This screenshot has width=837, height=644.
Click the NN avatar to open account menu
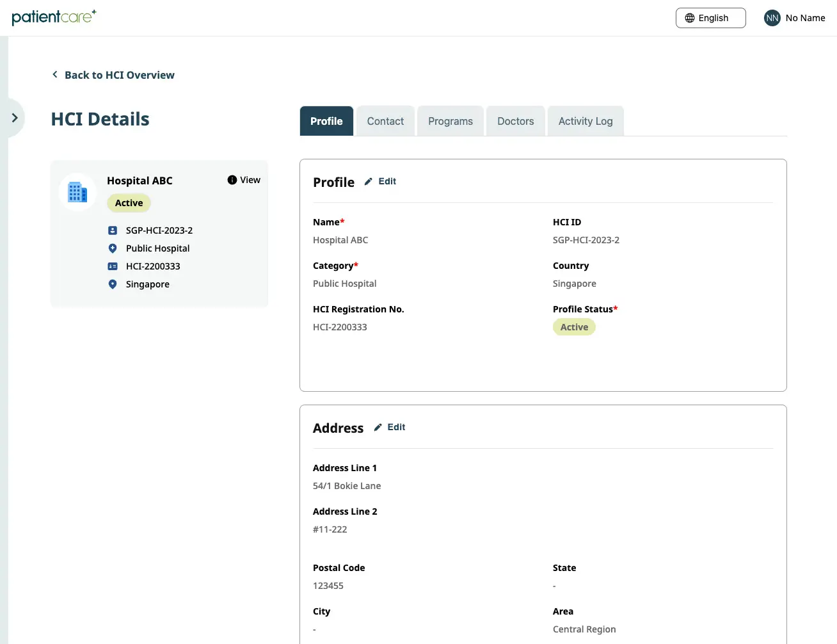(772, 18)
